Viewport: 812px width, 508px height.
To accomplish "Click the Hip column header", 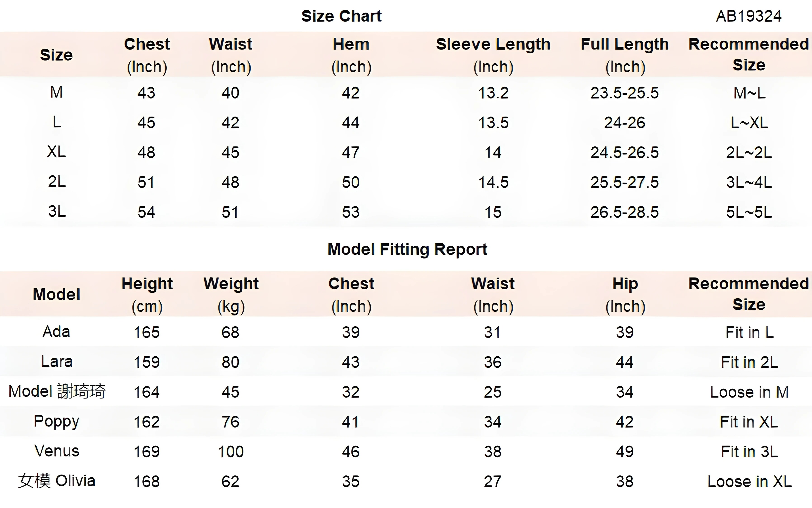I will pyautogui.click(x=625, y=294).
